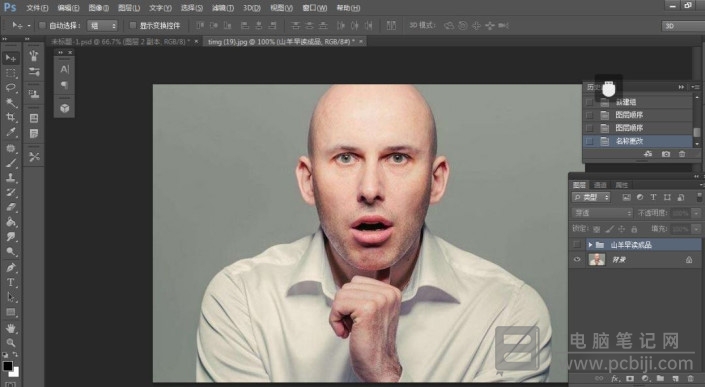This screenshot has height=387, width=705.
Task: Select the Lasso tool
Action: point(10,88)
